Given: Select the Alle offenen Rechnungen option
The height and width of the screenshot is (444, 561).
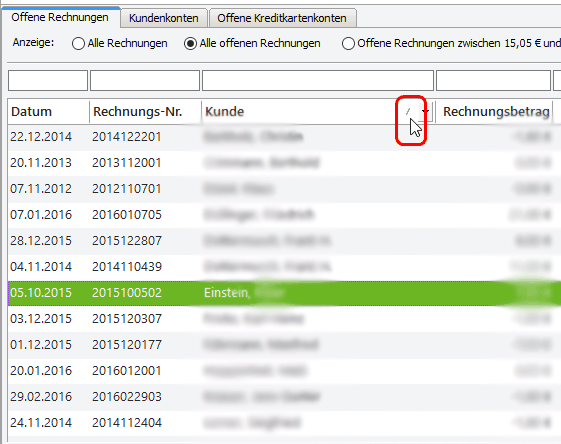Looking at the screenshot, I should [190, 44].
